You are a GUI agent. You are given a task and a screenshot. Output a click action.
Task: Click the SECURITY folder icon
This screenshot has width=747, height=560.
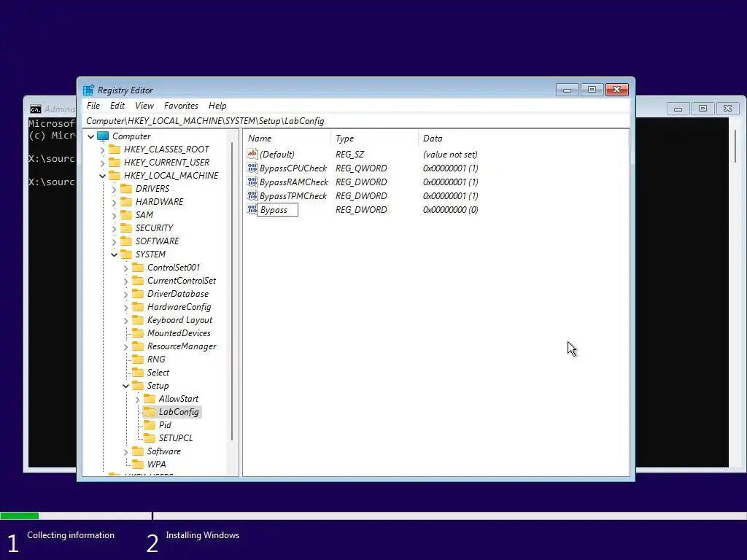click(x=126, y=228)
